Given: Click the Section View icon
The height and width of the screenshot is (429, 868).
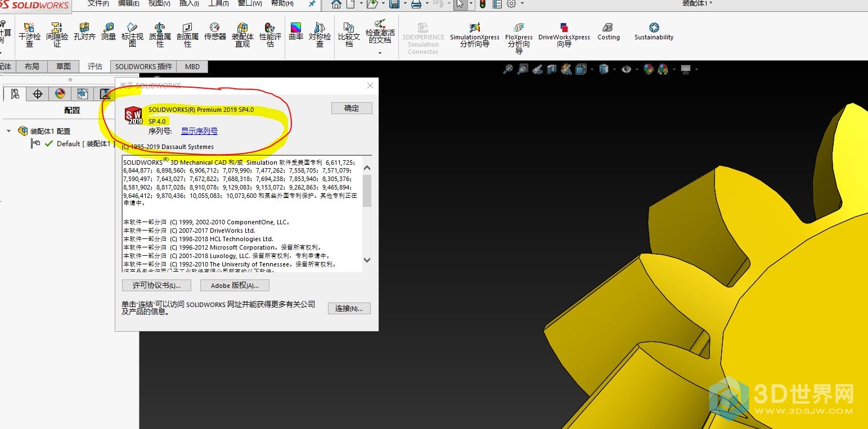Looking at the screenshot, I should click(x=552, y=69).
